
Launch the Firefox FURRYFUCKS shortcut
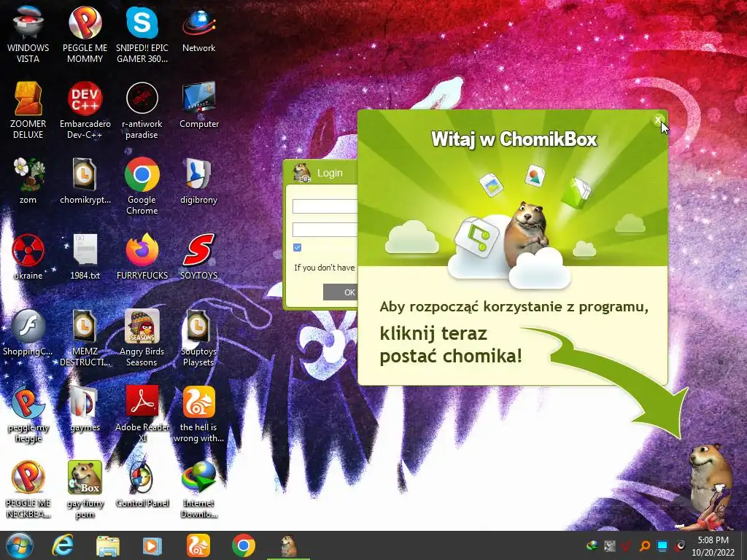pos(142,250)
